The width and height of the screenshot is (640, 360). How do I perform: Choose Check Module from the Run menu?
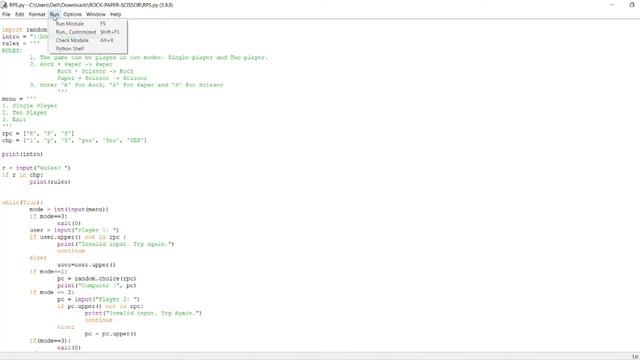click(x=87, y=40)
